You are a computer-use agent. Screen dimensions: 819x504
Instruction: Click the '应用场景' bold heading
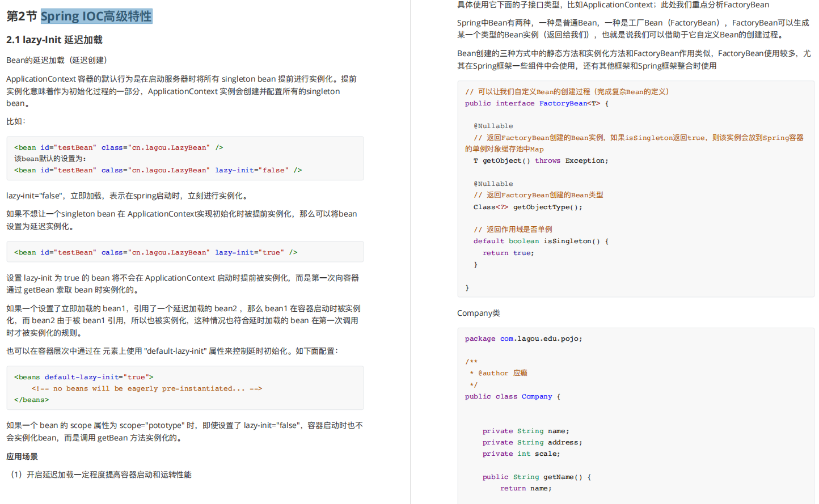click(20, 455)
